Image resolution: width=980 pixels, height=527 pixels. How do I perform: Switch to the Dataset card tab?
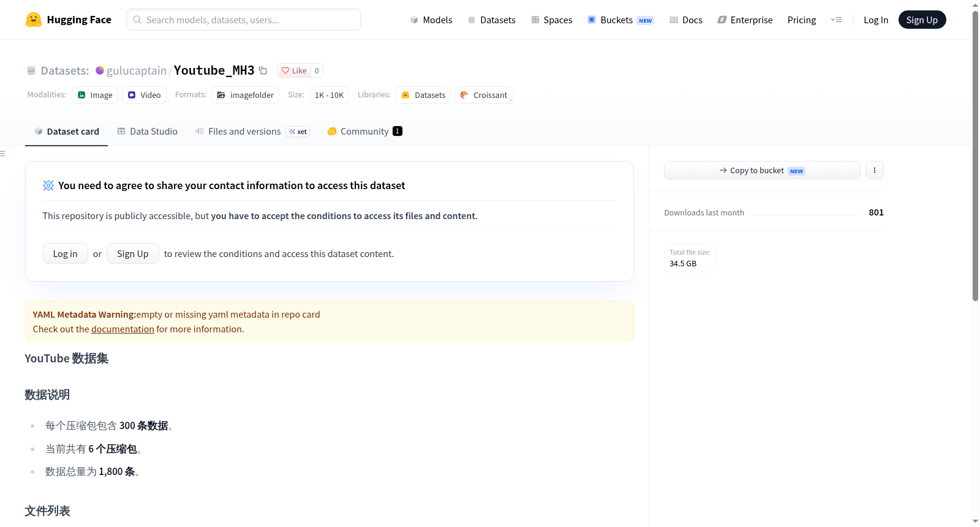pyautogui.click(x=66, y=131)
